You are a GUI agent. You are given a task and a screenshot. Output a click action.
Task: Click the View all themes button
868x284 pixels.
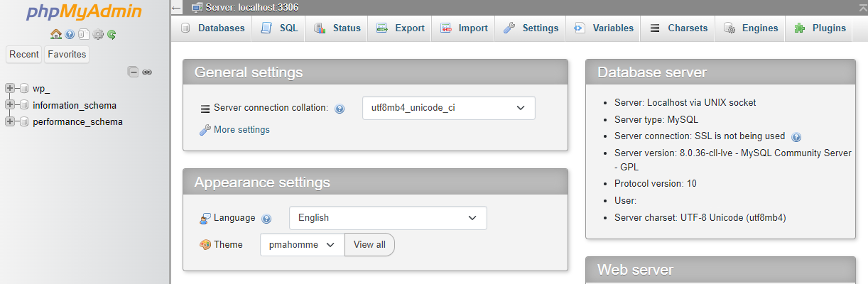369,244
